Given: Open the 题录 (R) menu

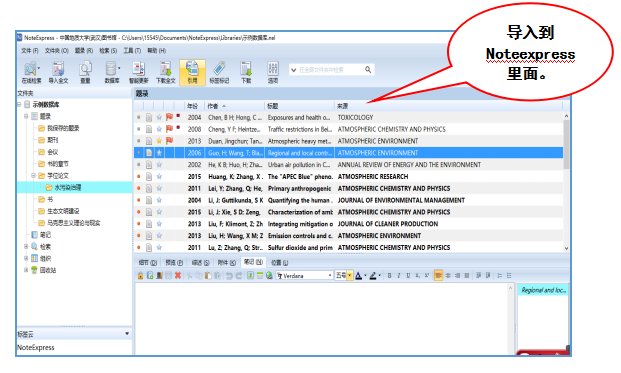Looking at the screenshot, I should [x=84, y=51].
